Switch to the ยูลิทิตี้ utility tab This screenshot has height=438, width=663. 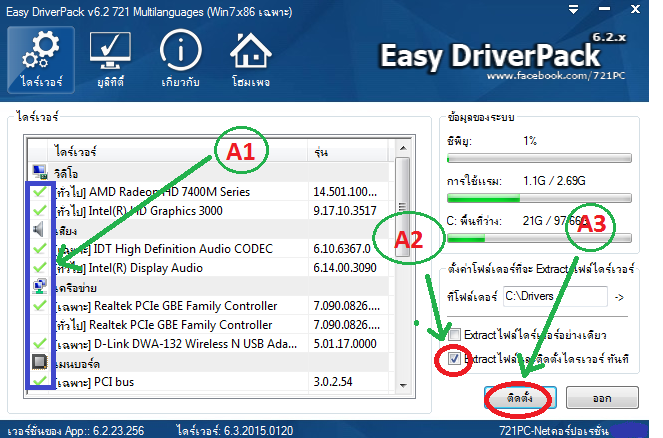tap(110, 60)
